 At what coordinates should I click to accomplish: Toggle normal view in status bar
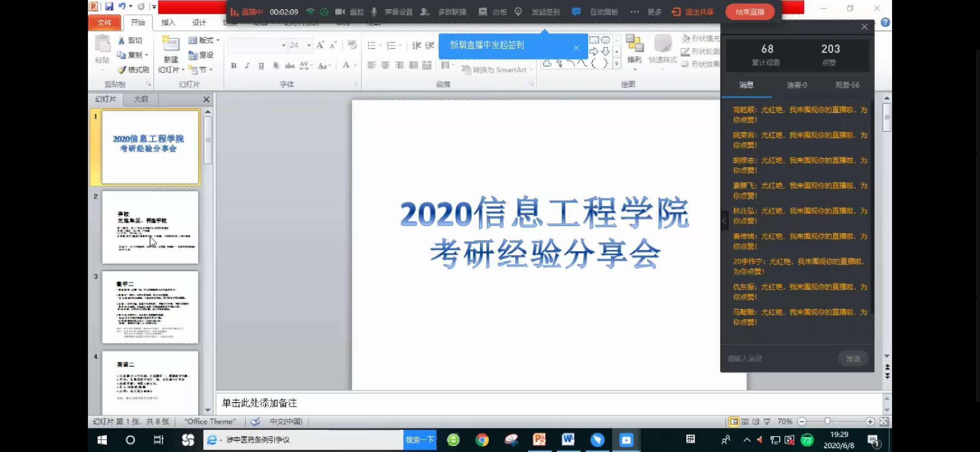tap(734, 421)
